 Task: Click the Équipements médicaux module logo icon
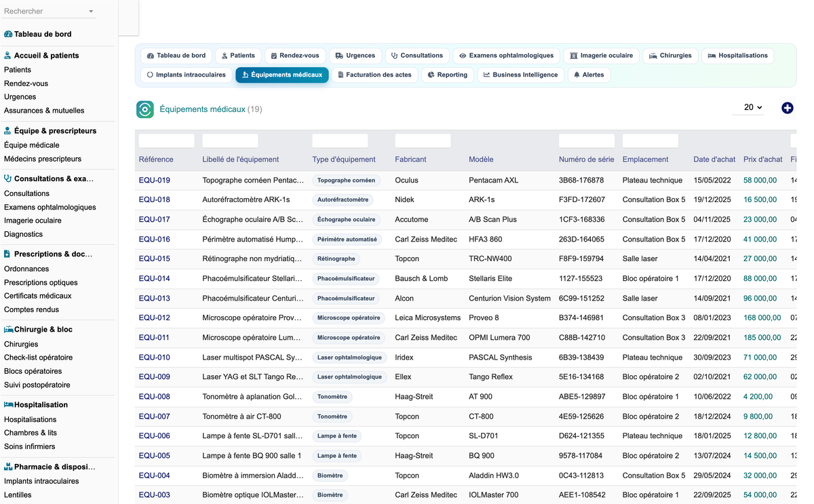click(145, 109)
